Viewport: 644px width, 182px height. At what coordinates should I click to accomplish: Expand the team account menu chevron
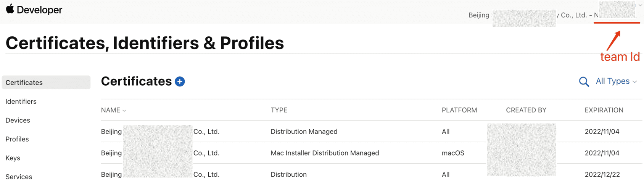(640, 5)
